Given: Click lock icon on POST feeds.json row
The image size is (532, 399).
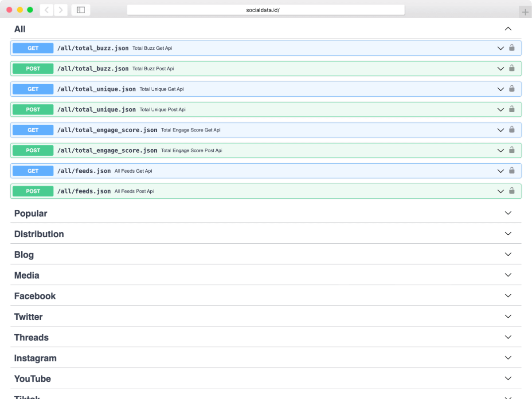Looking at the screenshot, I should tap(512, 191).
